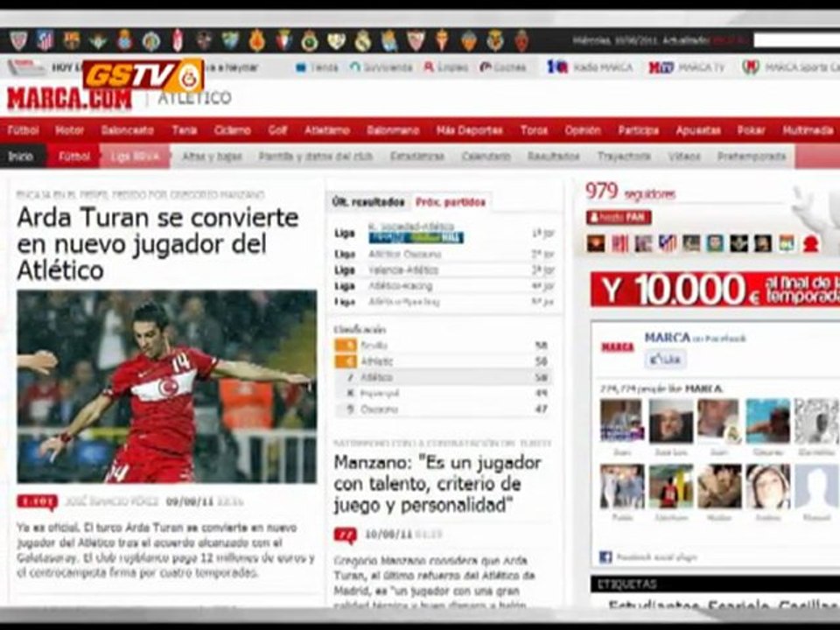
Task: Click the search field in top bar
Action: (x=796, y=40)
